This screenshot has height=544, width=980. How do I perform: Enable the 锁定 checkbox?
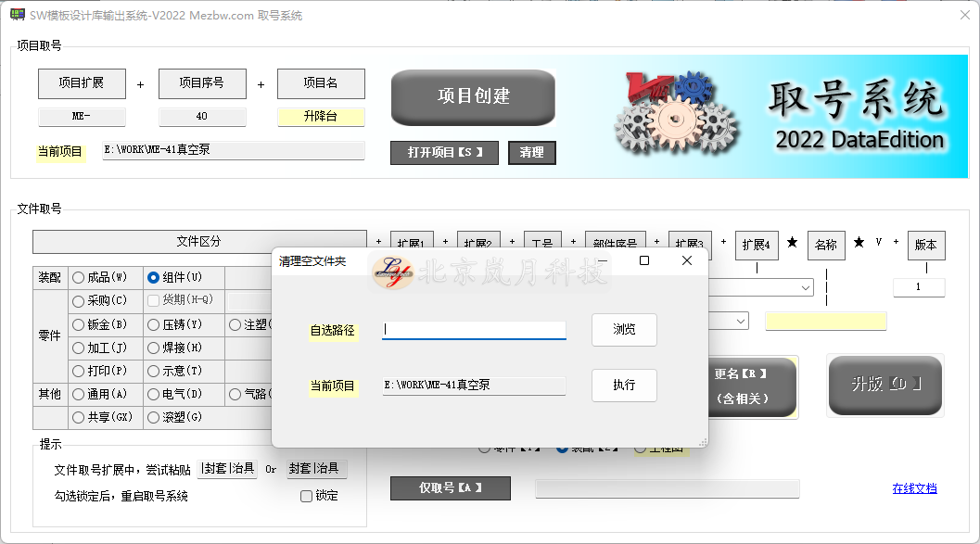pos(307,496)
